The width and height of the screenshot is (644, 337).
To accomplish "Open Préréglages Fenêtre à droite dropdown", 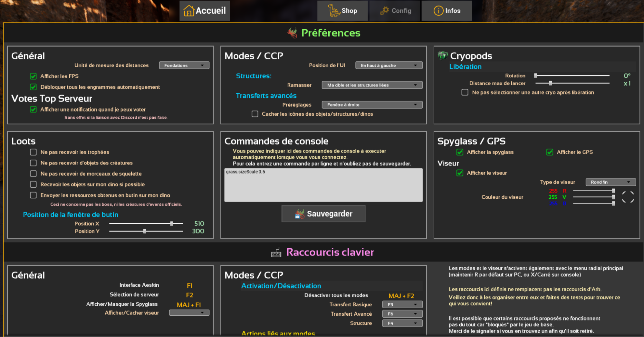I will (x=372, y=104).
